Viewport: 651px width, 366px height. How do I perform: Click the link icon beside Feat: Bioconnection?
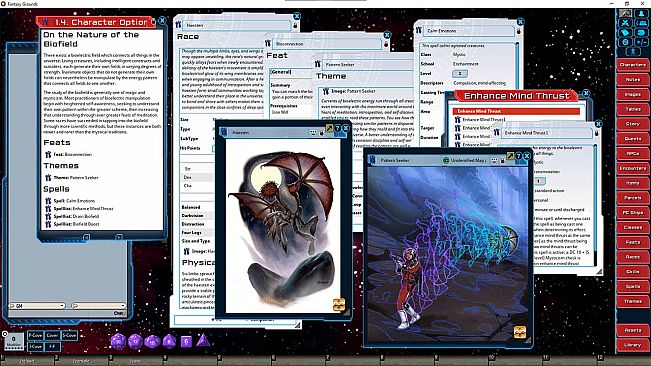pyautogui.click(x=48, y=154)
